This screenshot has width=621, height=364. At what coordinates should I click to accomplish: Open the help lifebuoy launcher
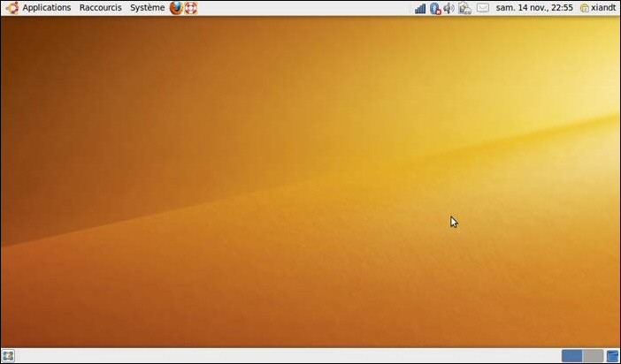point(191,8)
